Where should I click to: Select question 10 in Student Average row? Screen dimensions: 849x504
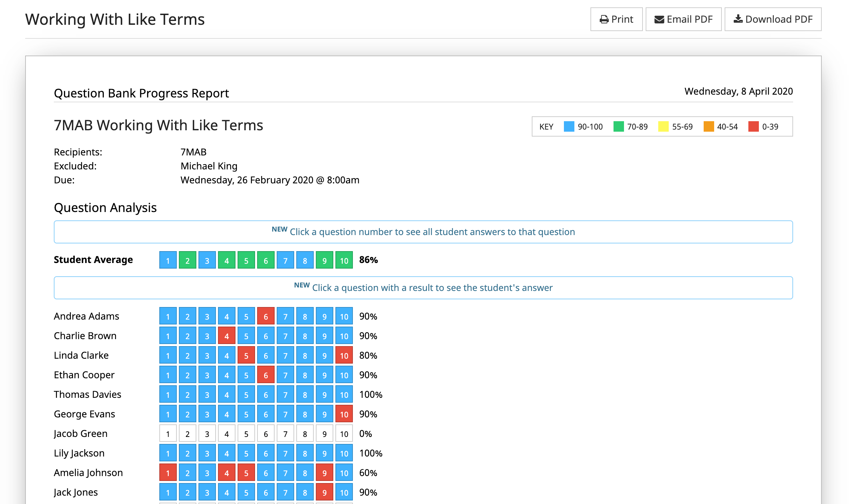(344, 260)
